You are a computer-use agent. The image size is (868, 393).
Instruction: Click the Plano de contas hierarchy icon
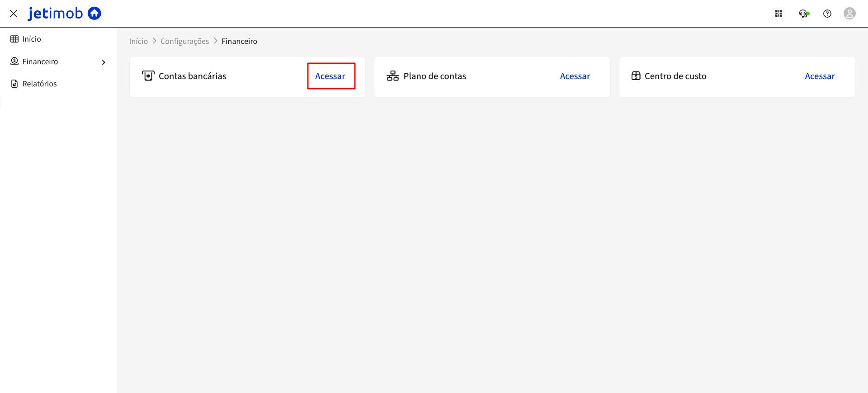(392, 76)
